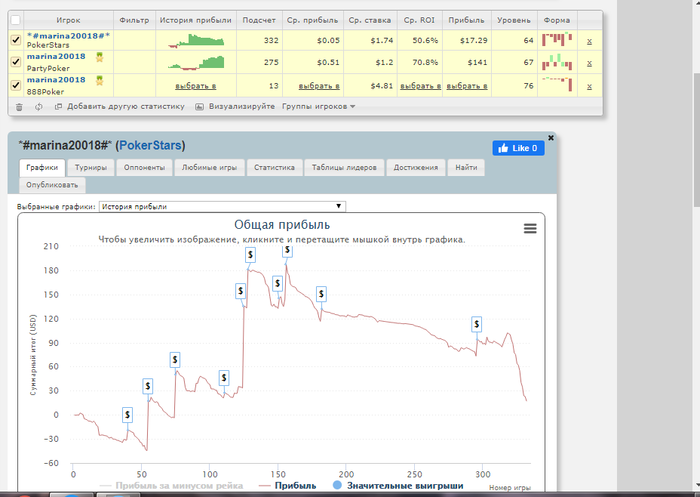Toggle the 888Poker marina20018 checkbox

(x=16, y=85)
